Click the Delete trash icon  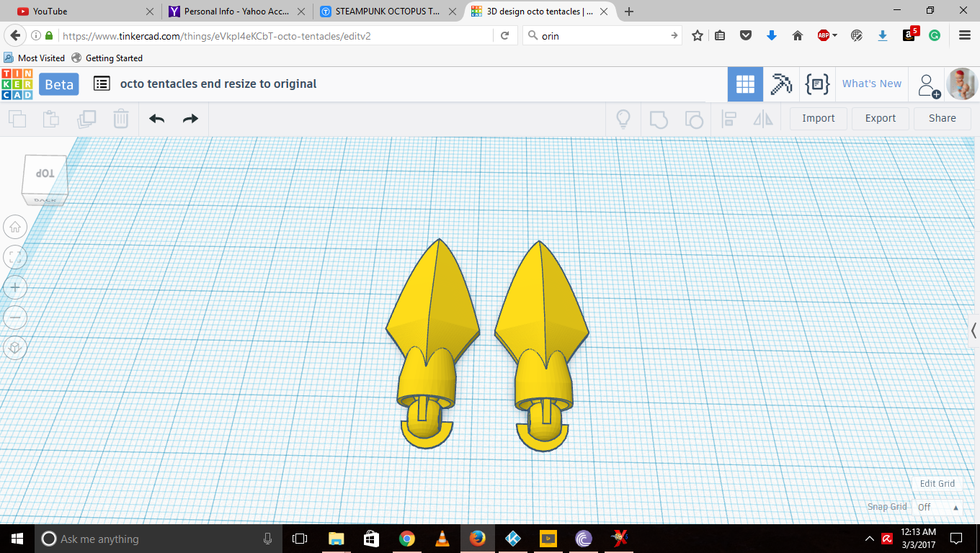point(122,119)
